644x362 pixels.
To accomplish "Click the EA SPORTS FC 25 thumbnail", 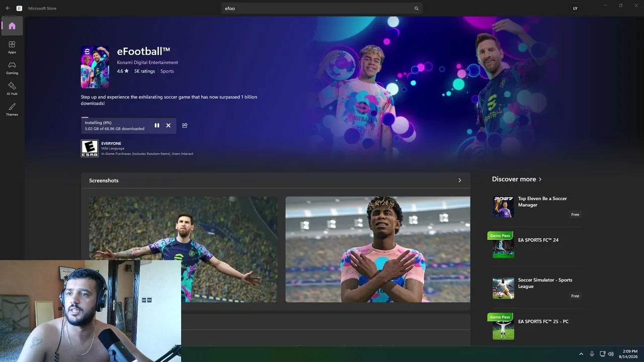I will 503,329.
